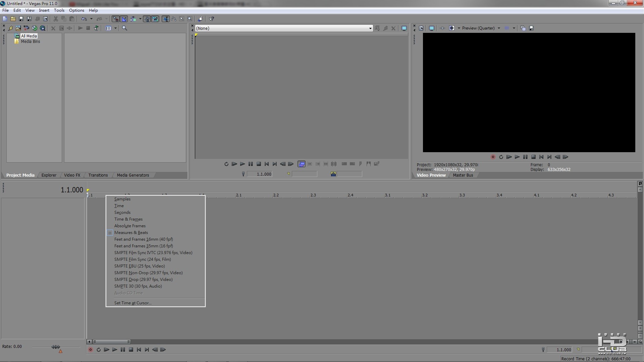Expand the undo history dropdown arrow
This screenshot has width=644, height=362.
[91, 19]
